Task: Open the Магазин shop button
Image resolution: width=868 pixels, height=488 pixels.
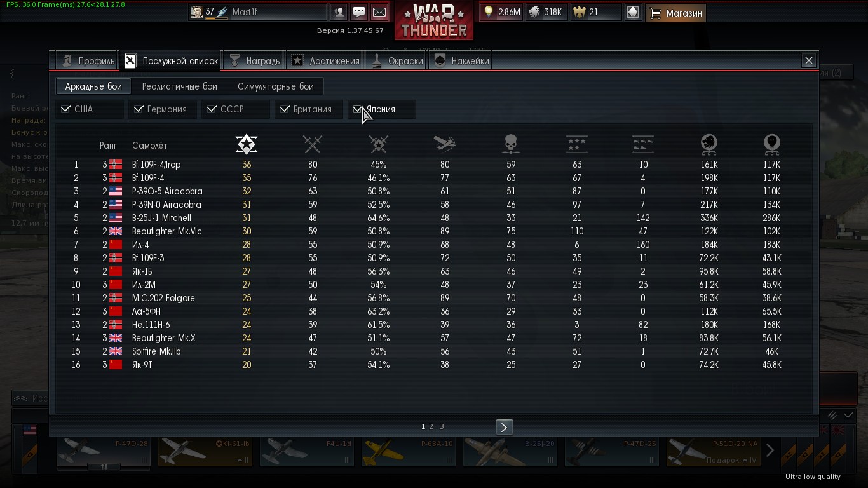Action: 675,13
